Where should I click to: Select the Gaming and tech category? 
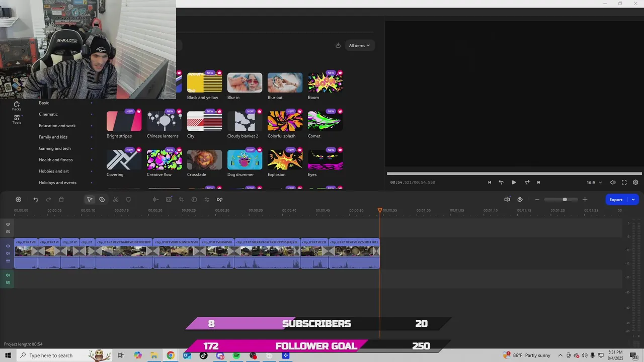point(55,148)
